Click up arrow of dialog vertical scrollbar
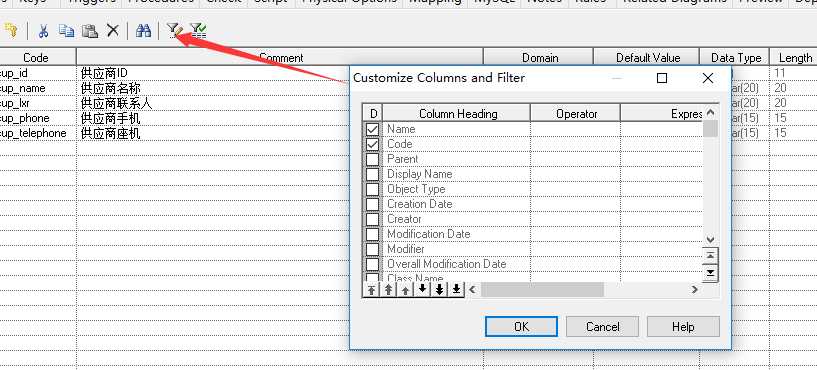The image size is (817, 370). 710,113
